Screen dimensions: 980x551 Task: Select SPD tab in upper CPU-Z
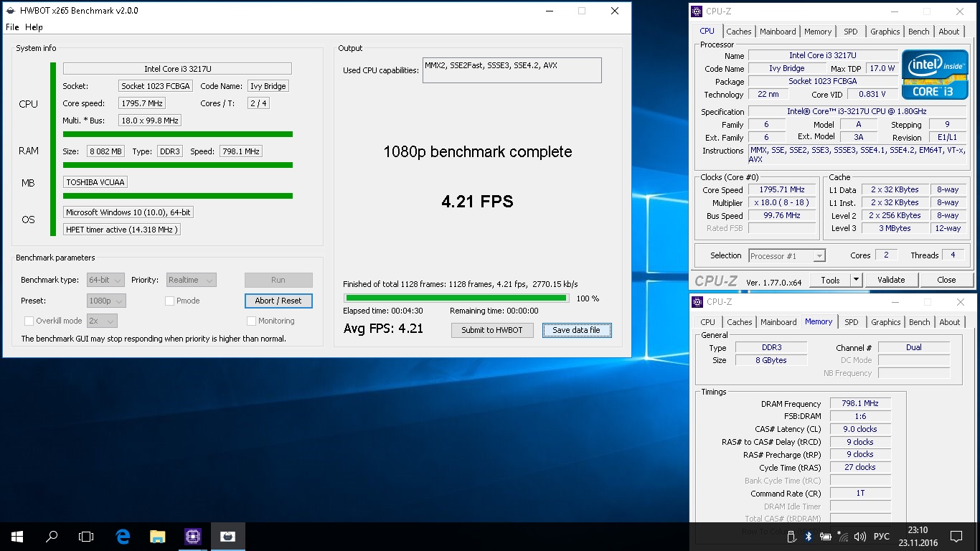tap(851, 32)
